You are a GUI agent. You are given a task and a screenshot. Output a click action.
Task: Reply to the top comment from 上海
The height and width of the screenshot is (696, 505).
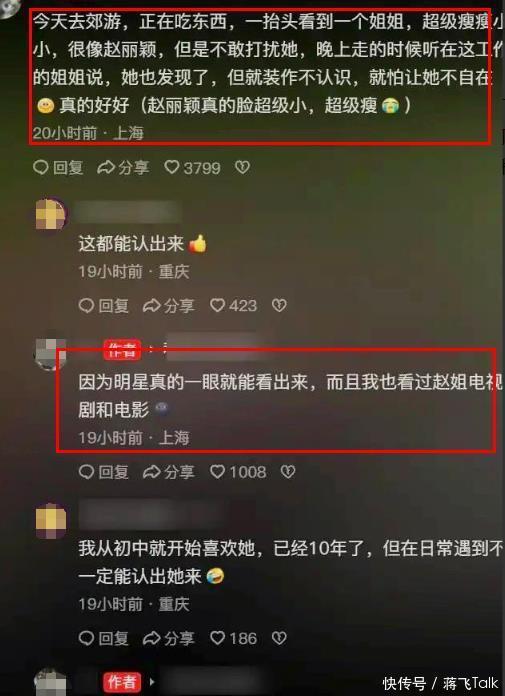(x=58, y=168)
